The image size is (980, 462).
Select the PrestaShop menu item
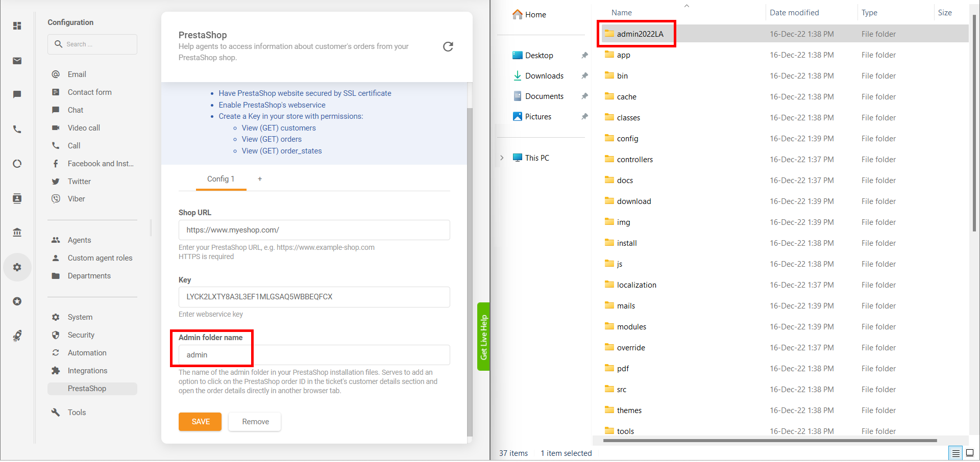[x=92, y=389]
